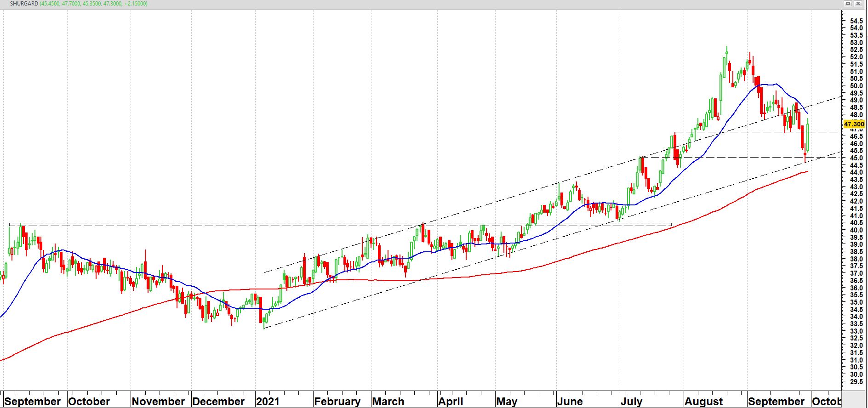Click the 37.5 price axis label

click(x=857, y=266)
